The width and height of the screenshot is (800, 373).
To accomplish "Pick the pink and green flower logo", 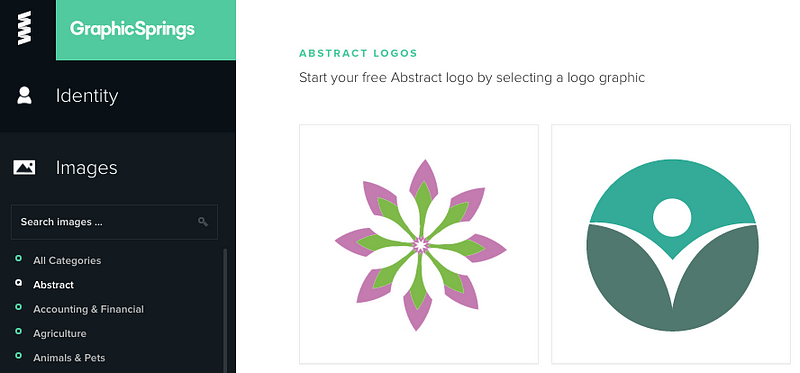I will [x=419, y=244].
